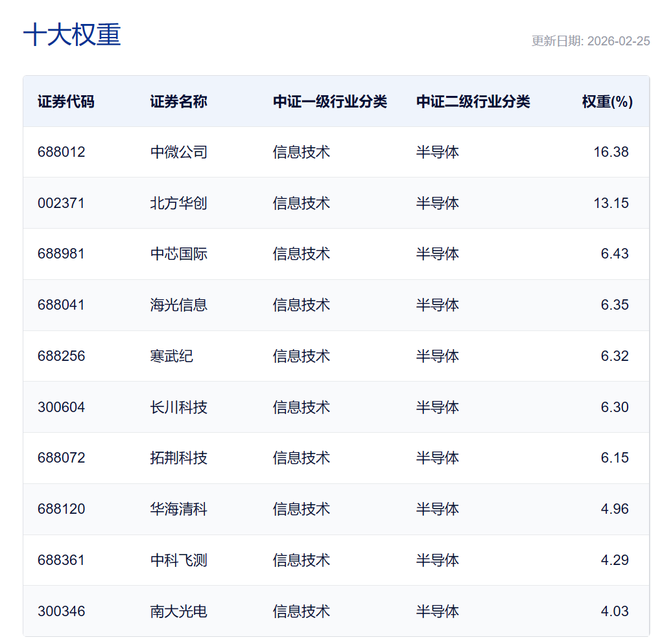Click the 长川科技 table row
This screenshot has width=660, height=644.
[x=179, y=407]
